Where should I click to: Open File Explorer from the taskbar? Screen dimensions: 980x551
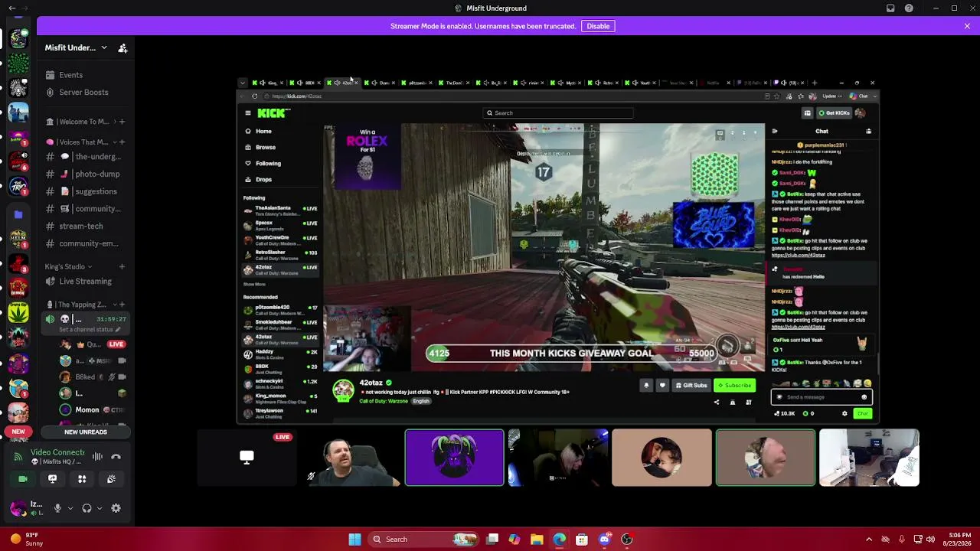tap(537, 540)
